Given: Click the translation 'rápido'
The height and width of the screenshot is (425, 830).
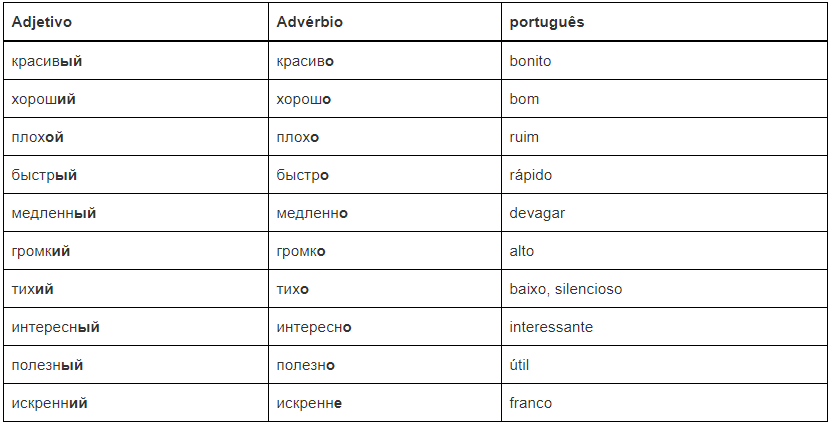Looking at the screenshot, I should tap(530, 175).
